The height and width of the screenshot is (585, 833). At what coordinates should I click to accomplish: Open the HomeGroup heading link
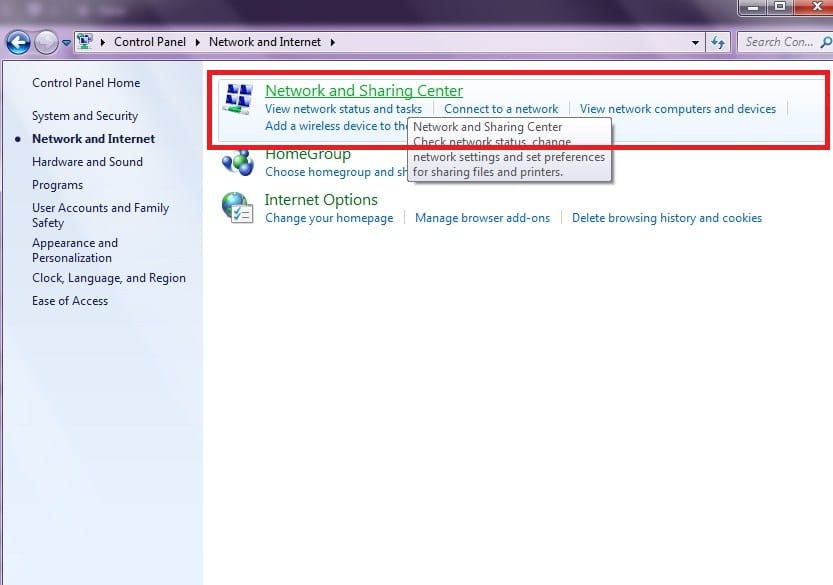click(308, 155)
